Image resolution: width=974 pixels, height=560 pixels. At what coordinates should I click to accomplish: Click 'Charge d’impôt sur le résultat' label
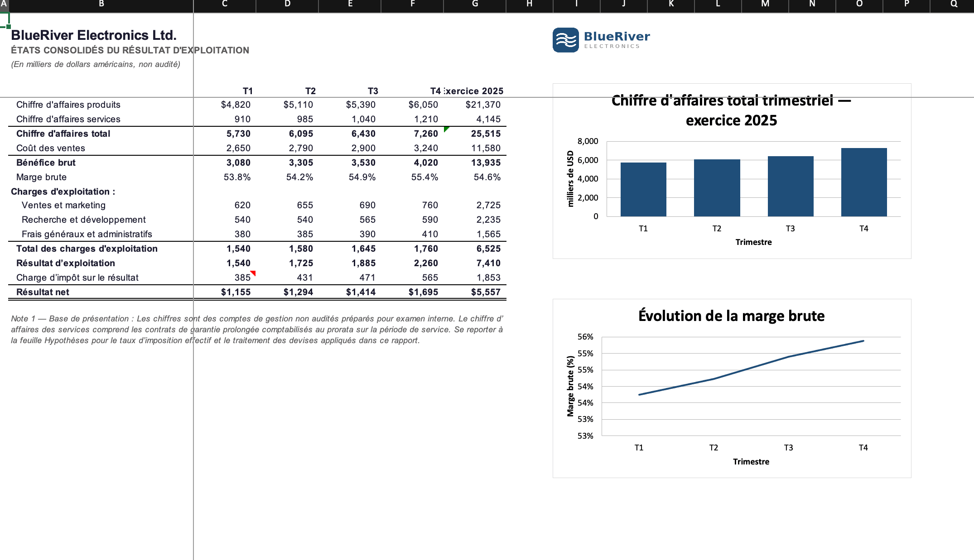coord(77,278)
